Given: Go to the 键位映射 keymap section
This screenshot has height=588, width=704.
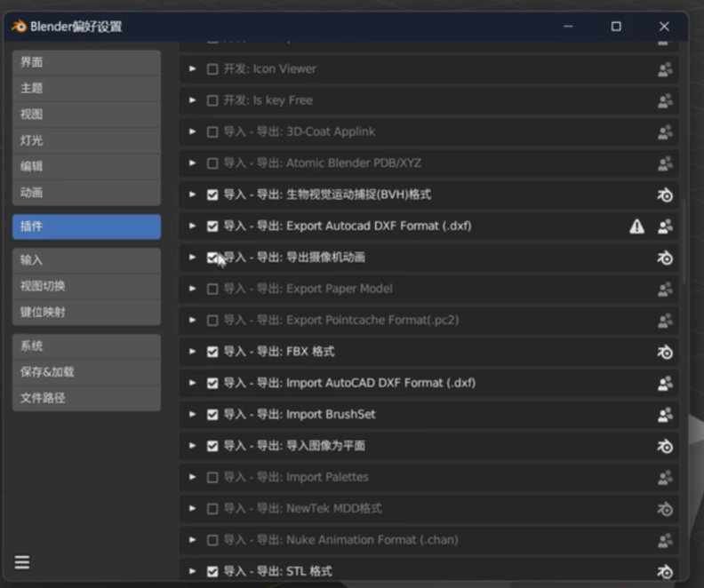Looking at the screenshot, I should coord(86,312).
